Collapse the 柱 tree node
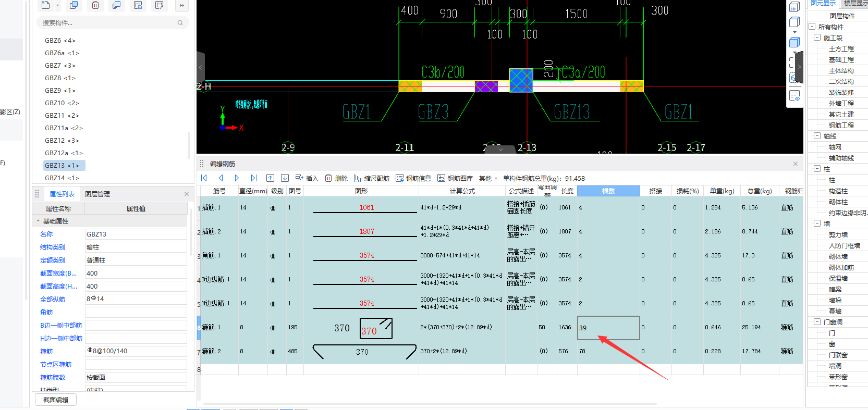This screenshot has height=410, width=868. (817, 169)
